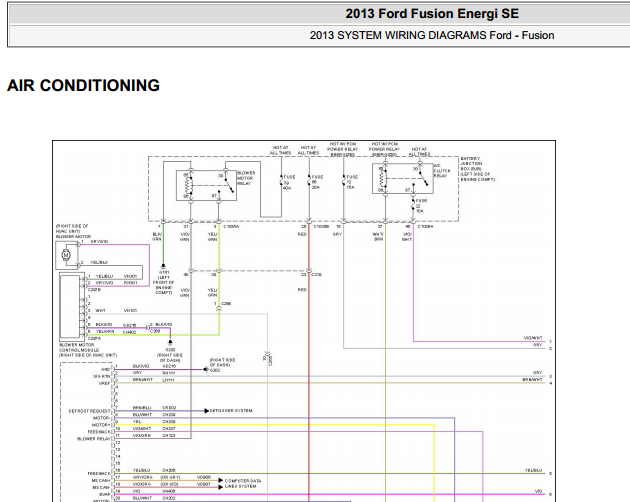The image size is (630, 502).
Task: Click the C210 connector label
Action: [316, 275]
